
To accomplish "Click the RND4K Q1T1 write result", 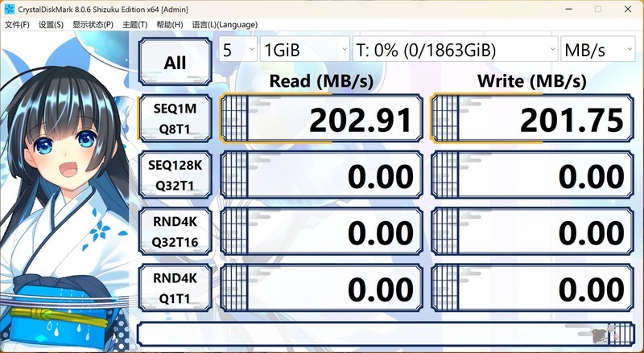I will pyautogui.click(x=532, y=288).
